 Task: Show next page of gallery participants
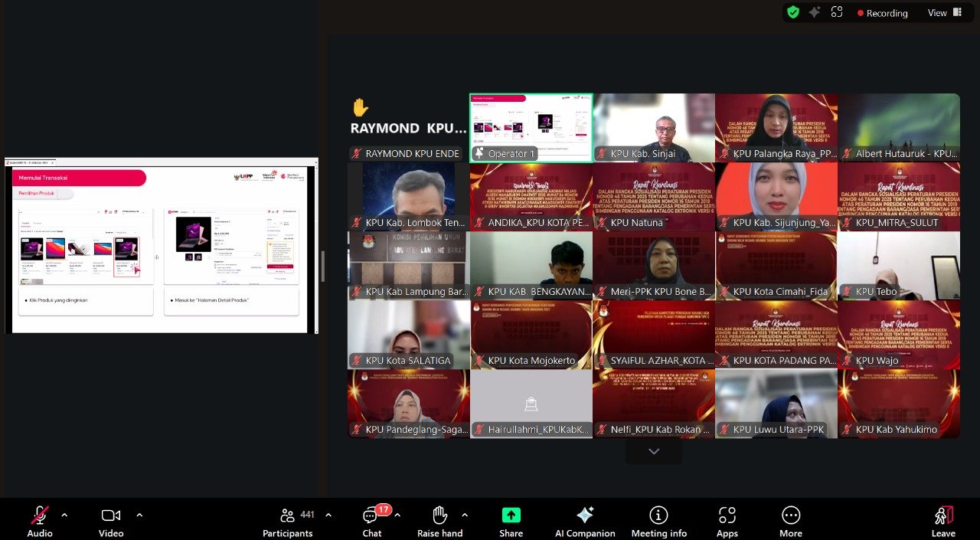(653, 452)
